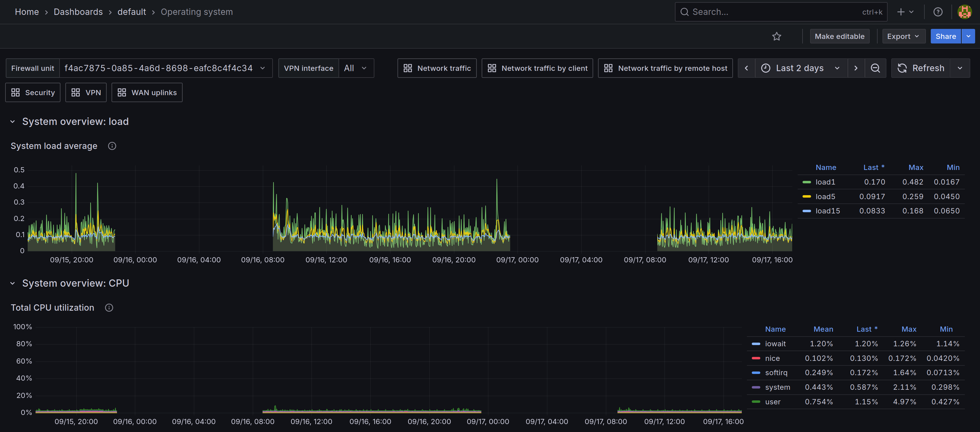Star this dashboard as favorite
Screen dimensions: 980x432
(776, 36)
